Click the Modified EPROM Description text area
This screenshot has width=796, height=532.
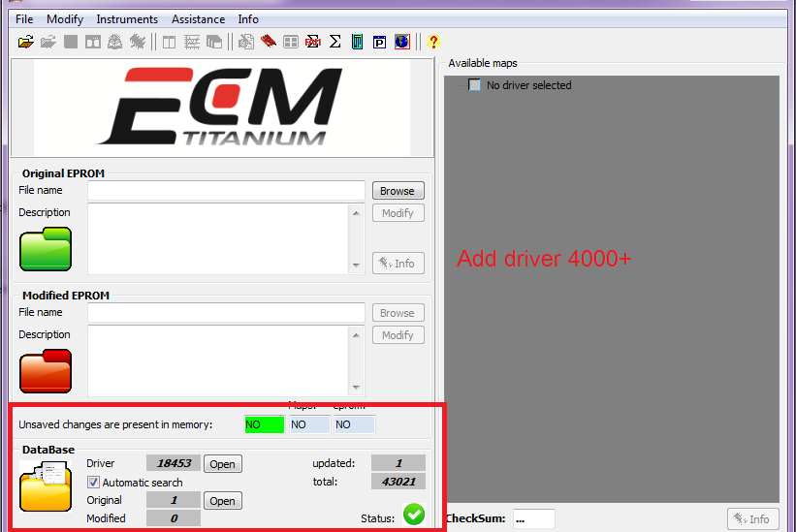pos(218,360)
